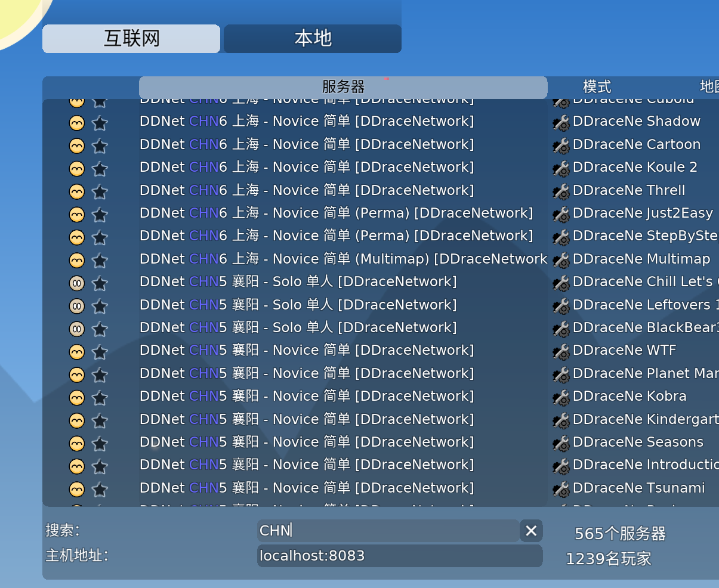Select the Novice 简单 (Perma) server in the StepBySte row
Screen dimensions: 719x588
click(337, 236)
